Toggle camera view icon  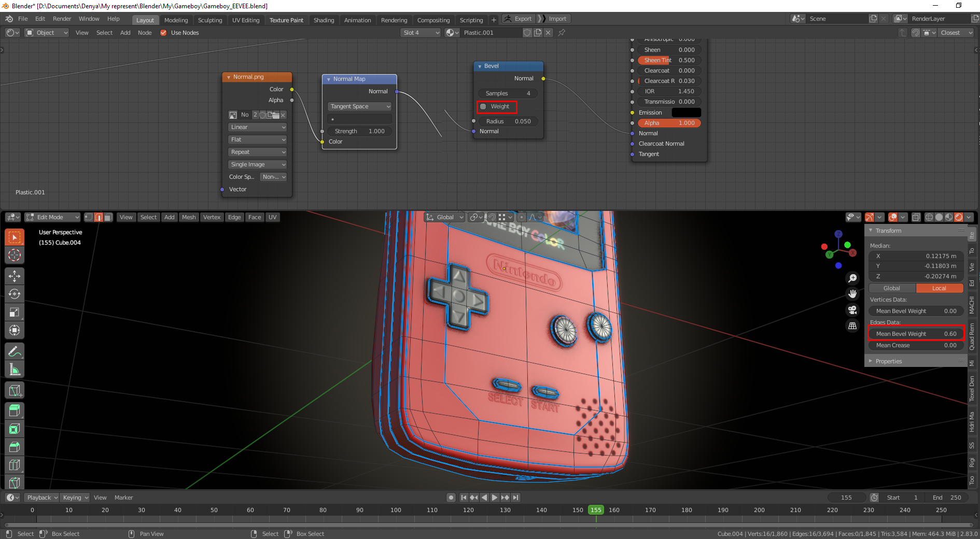click(852, 310)
